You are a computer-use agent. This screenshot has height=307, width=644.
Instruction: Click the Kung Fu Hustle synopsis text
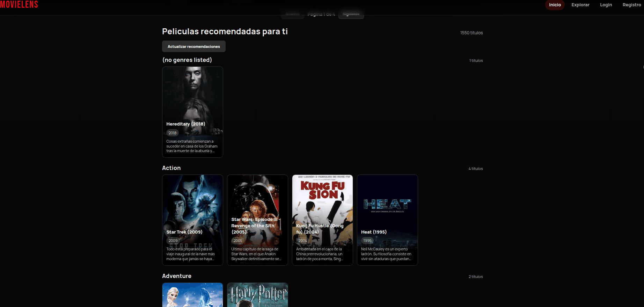pos(320,254)
